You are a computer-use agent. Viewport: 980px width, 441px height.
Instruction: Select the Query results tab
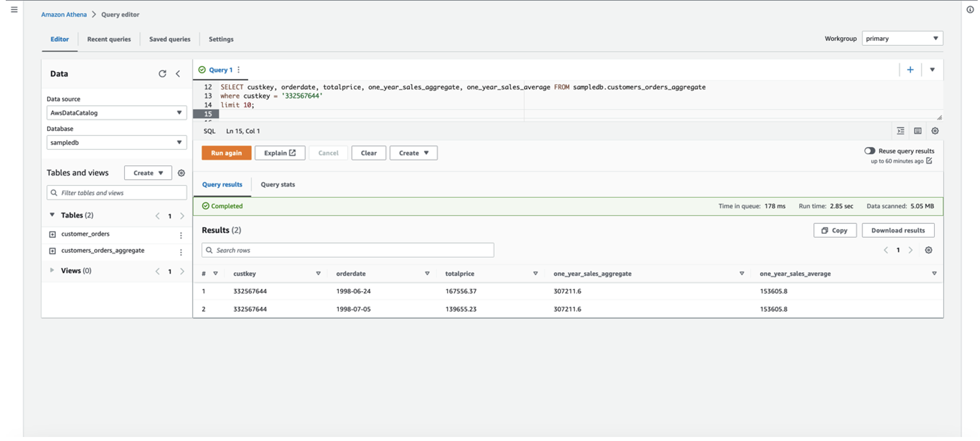tap(222, 184)
